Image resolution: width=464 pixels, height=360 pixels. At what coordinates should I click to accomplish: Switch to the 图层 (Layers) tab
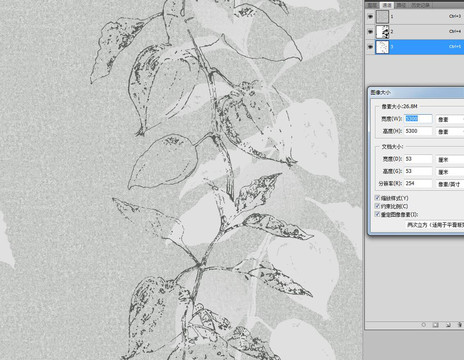[x=372, y=5]
